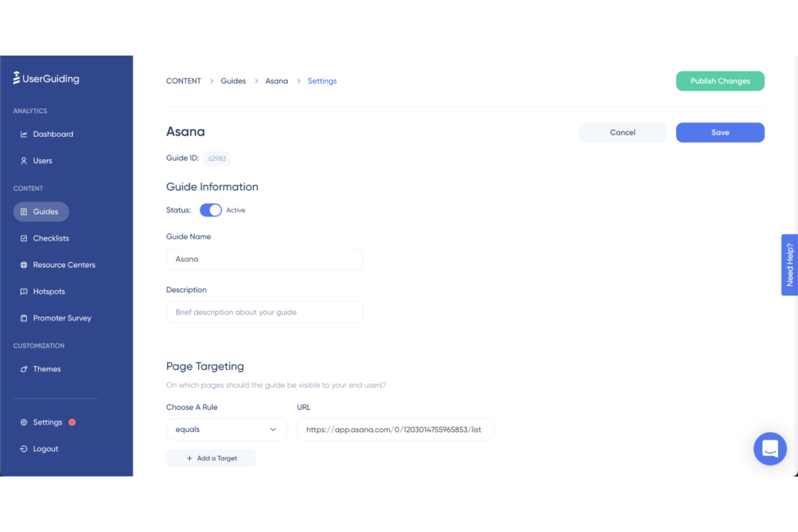Image resolution: width=798 pixels, height=532 pixels.
Task: Open the equals rule dropdown
Action: point(227,430)
